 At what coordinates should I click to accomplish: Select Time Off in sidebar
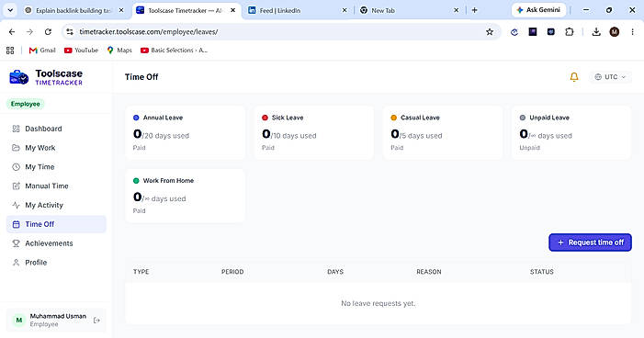pos(56,224)
